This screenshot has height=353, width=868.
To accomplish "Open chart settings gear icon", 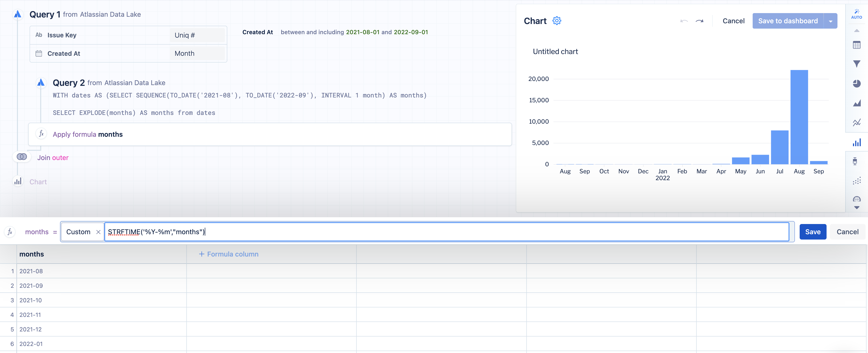I will (557, 21).
